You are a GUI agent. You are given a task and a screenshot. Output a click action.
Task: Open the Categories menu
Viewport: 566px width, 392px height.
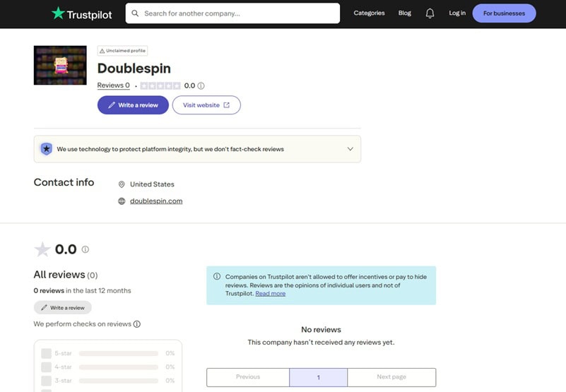[369, 13]
